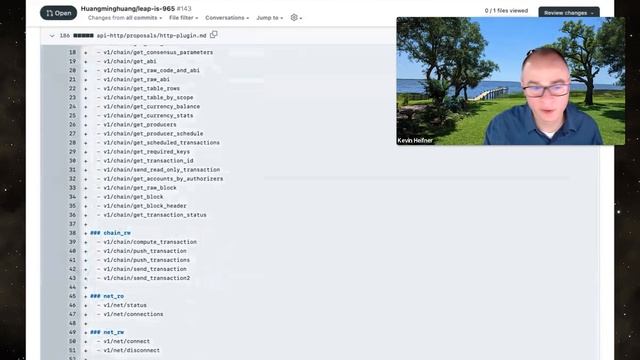
Task: Click the api-http/proposals/http-plugin.md file name link
Action: click(x=151, y=36)
